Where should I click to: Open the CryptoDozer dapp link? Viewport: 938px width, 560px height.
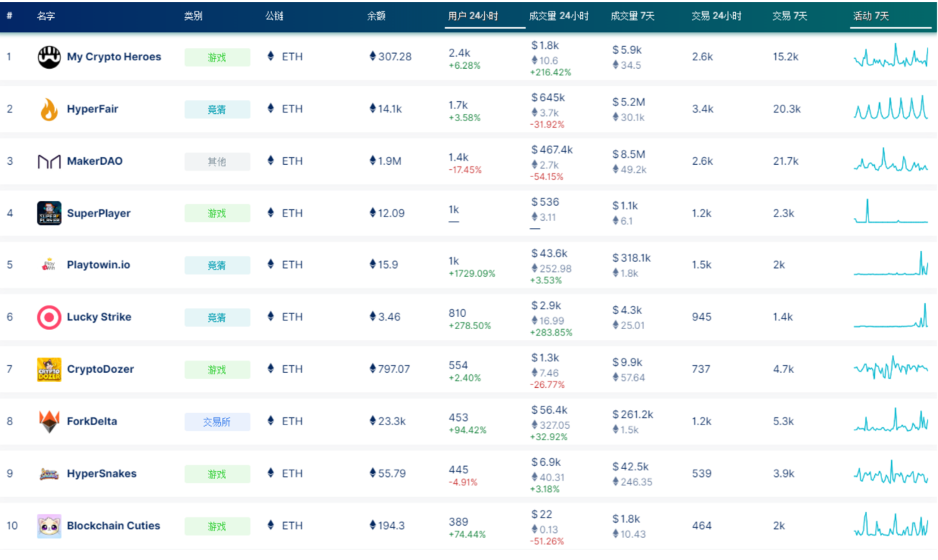pyautogui.click(x=100, y=369)
